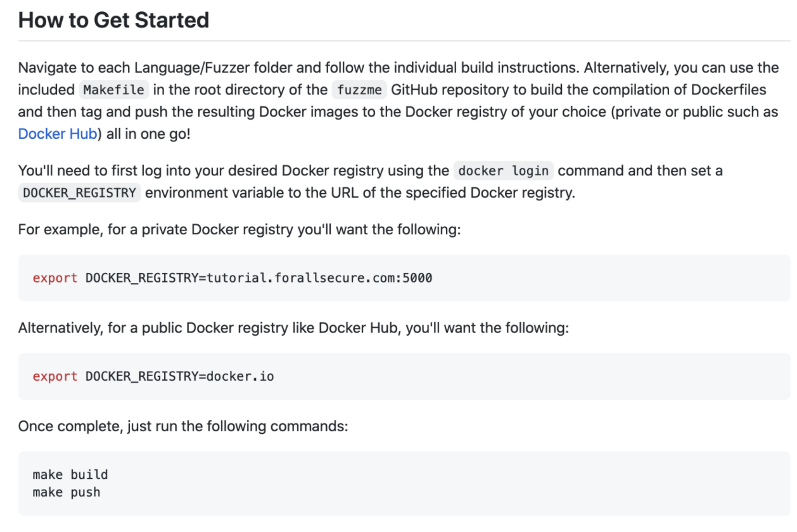797x532 pixels.
Task: Click the "make push" command line
Action: tap(67, 492)
